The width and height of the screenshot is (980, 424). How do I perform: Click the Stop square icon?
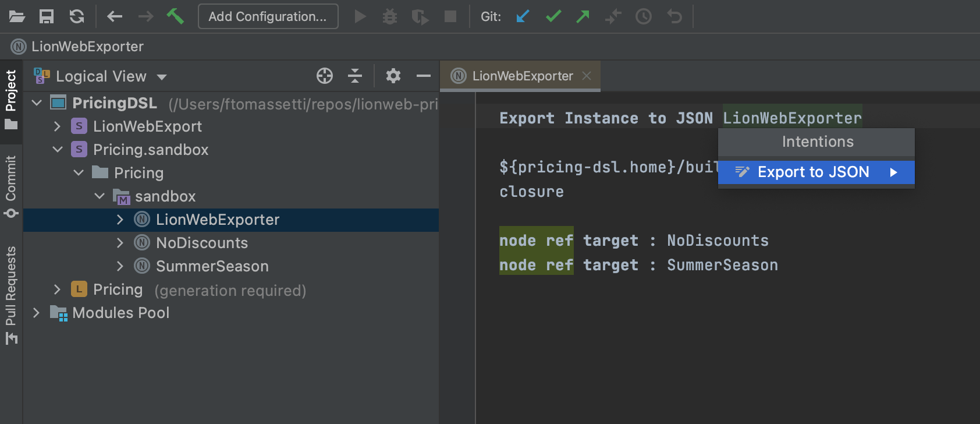(450, 16)
